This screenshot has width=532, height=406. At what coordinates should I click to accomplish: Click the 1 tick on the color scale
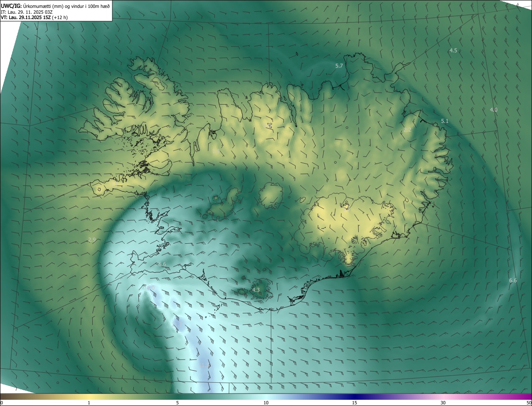tap(89, 403)
